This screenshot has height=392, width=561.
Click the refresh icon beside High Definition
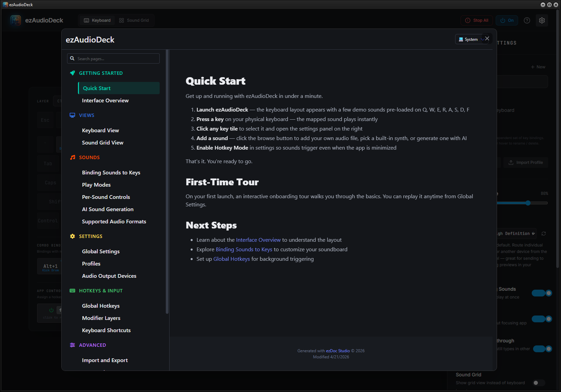(544, 234)
